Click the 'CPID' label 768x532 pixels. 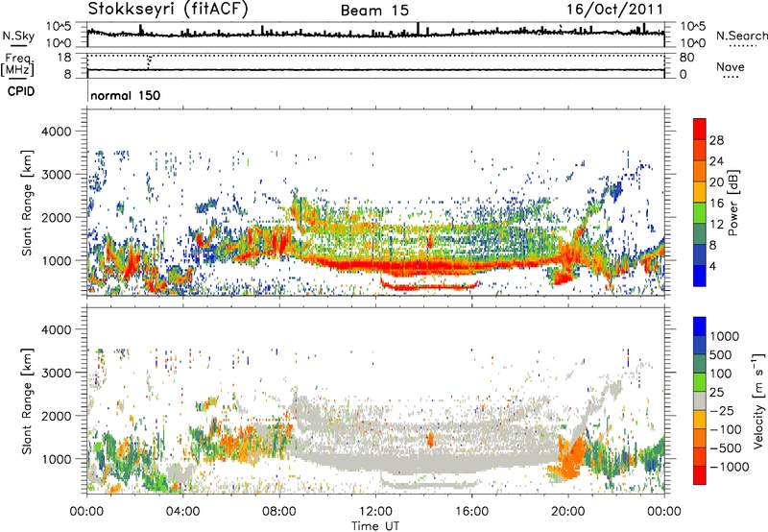(21, 91)
